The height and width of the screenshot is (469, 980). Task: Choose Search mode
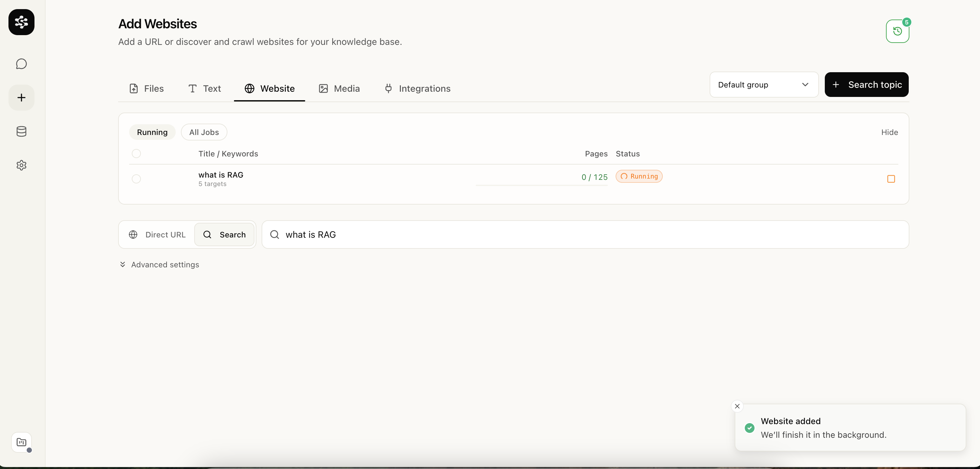[x=225, y=235]
